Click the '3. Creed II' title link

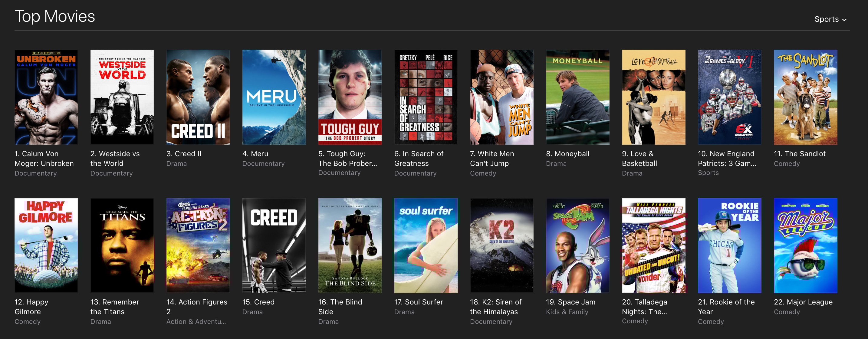[184, 154]
